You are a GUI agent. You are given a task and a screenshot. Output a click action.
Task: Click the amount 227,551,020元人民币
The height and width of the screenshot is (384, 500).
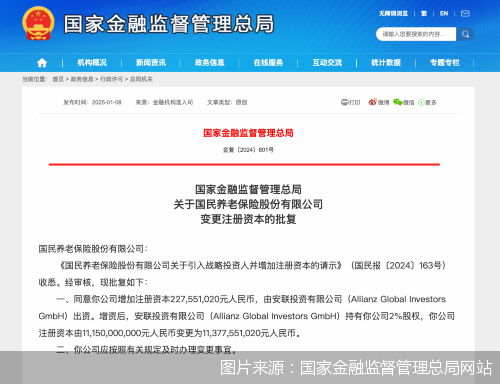point(212,299)
